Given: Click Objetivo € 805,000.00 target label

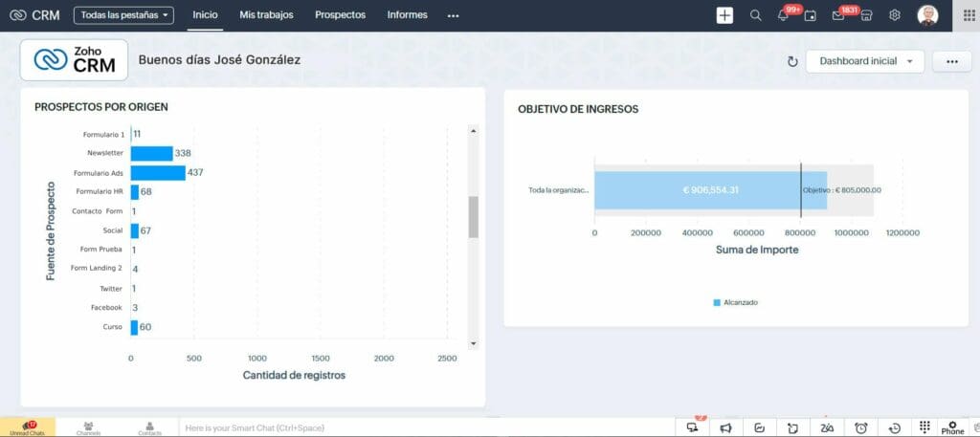Looking at the screenshot, I should pos(842,190).
